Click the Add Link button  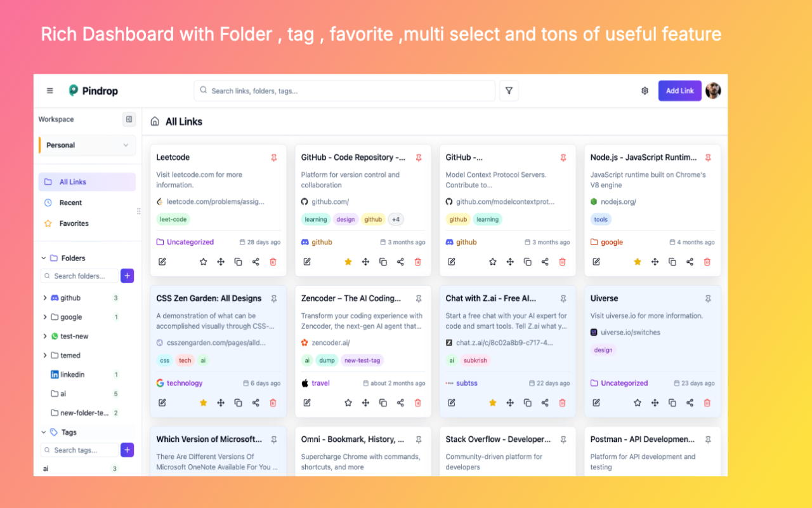(679, 91)
